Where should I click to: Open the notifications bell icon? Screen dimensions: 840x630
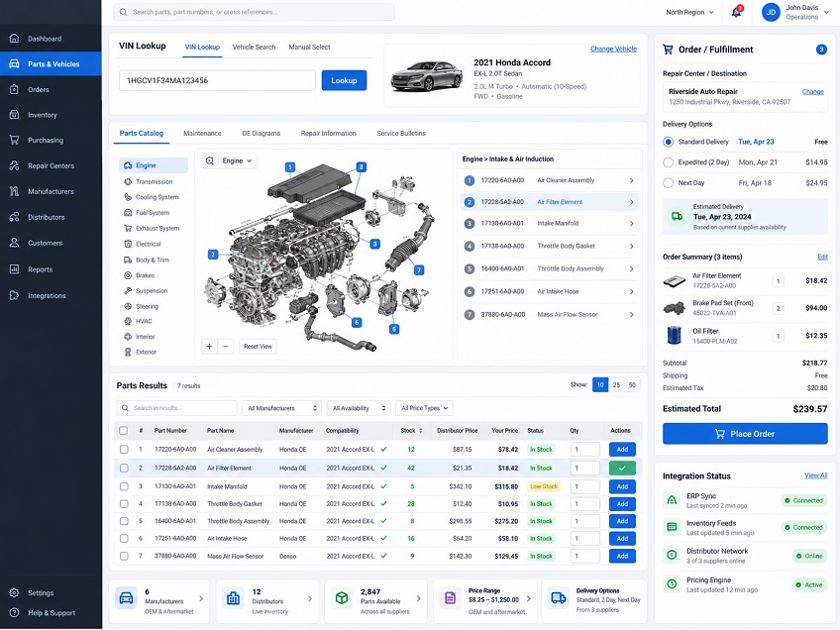(737, 12)
